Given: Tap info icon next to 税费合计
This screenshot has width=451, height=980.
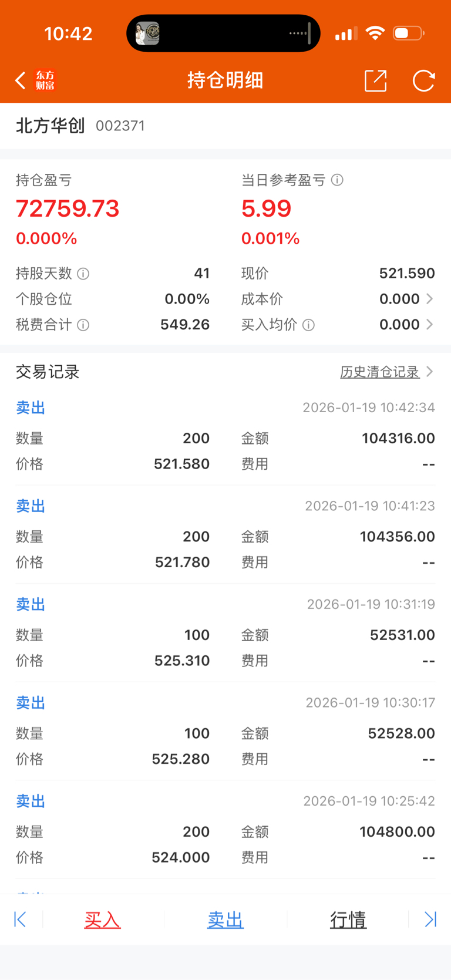Looking at the screenshot, I should 83,325.
